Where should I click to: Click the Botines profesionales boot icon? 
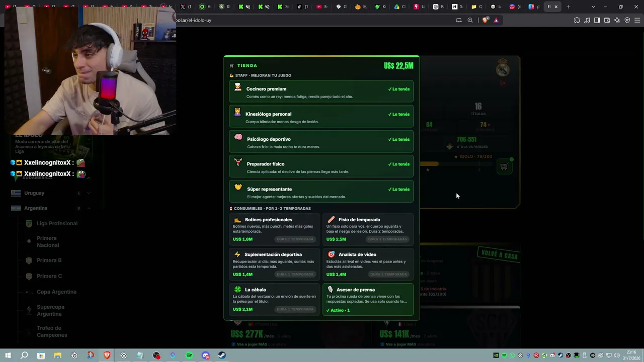(x=237, y=220)
